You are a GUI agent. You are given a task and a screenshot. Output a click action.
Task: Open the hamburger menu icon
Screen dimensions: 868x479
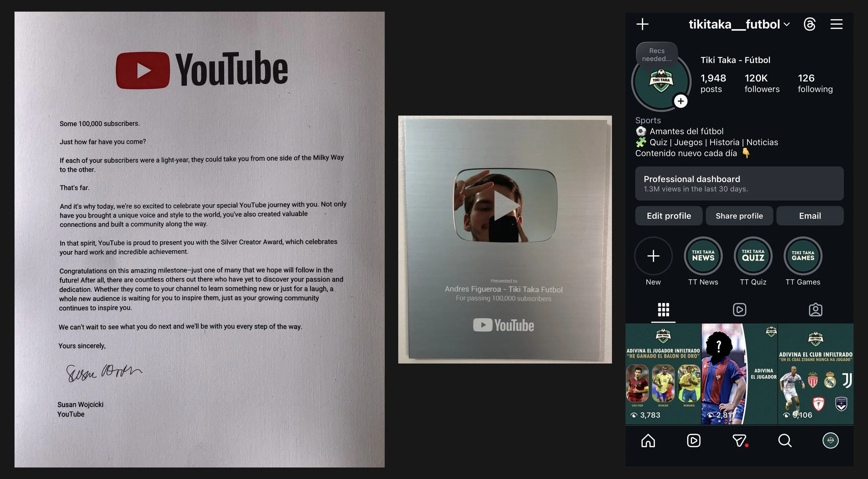click(x=836, y=24)
